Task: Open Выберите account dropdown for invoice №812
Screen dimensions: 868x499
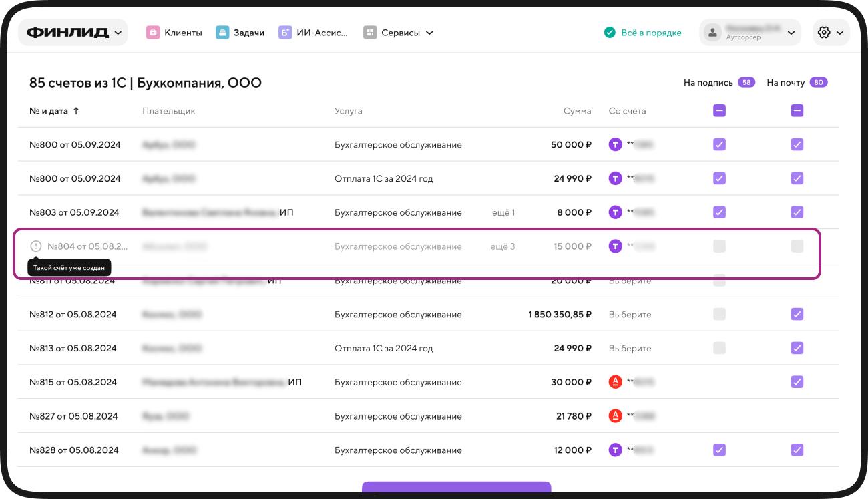Action: click(x=630, y=315)
